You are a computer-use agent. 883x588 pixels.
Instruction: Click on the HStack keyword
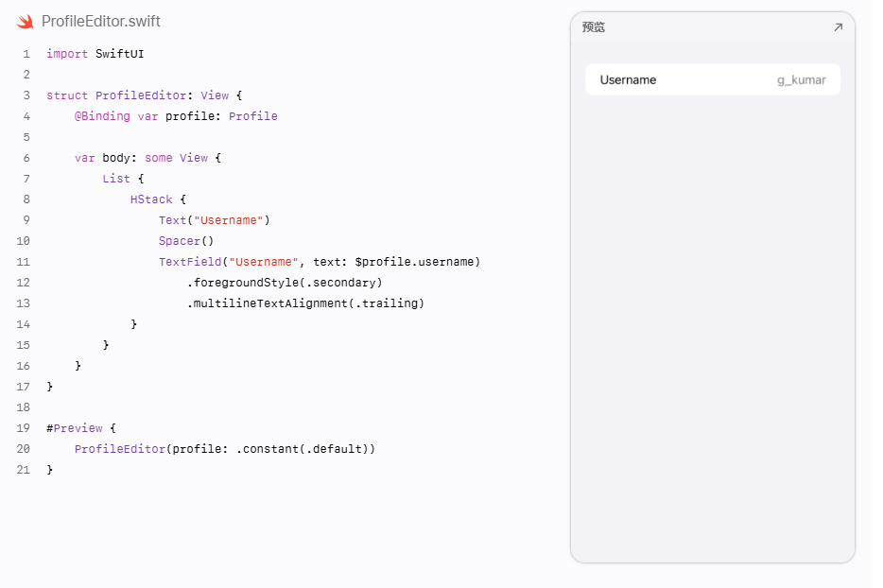(151, 199)
